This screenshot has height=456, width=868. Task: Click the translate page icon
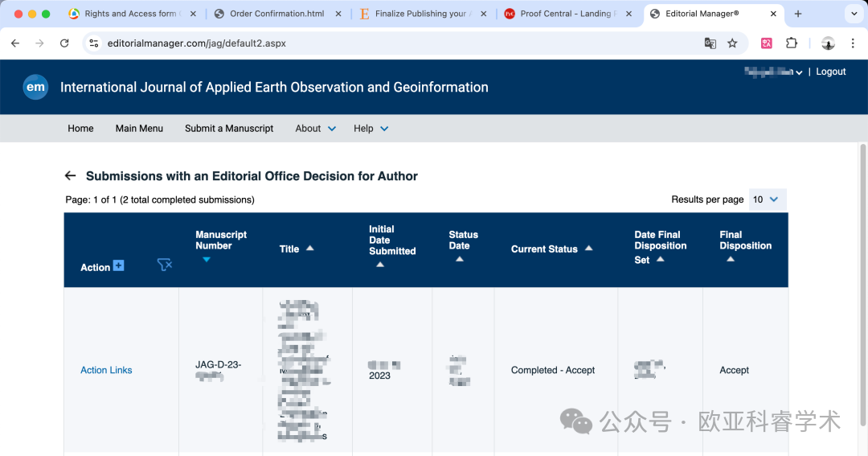click(x=710, y=43)
